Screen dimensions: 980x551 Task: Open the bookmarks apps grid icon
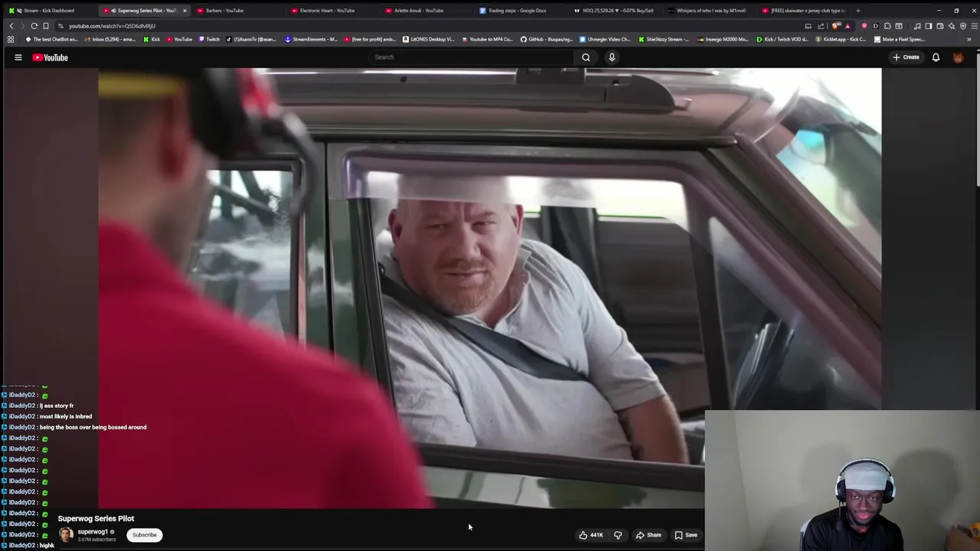11,39
